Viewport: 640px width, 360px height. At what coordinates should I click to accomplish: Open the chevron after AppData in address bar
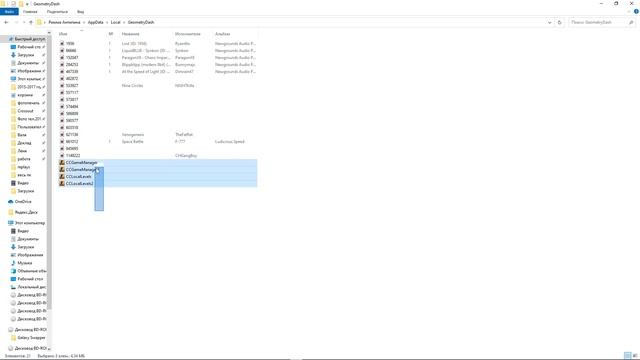tap(107, 22)
